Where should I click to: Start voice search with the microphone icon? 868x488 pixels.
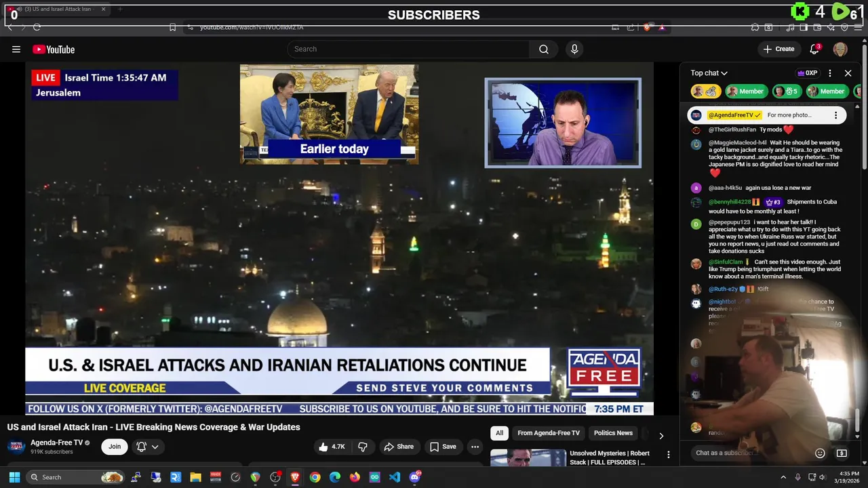574,49
